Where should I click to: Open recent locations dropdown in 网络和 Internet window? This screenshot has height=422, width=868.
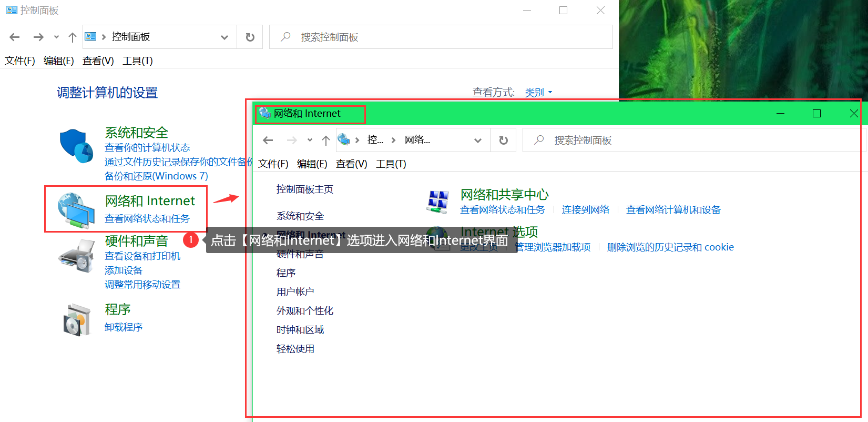(x=310, y=140)
